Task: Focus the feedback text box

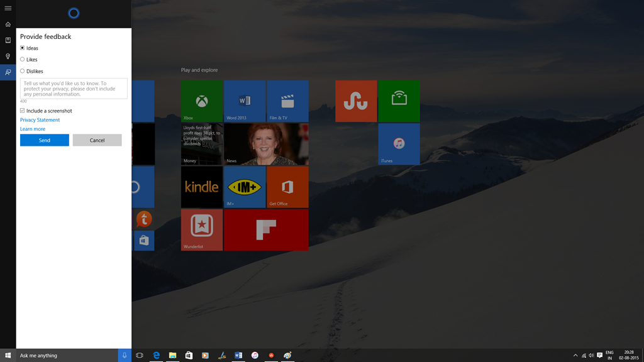Action: point(74,89)
